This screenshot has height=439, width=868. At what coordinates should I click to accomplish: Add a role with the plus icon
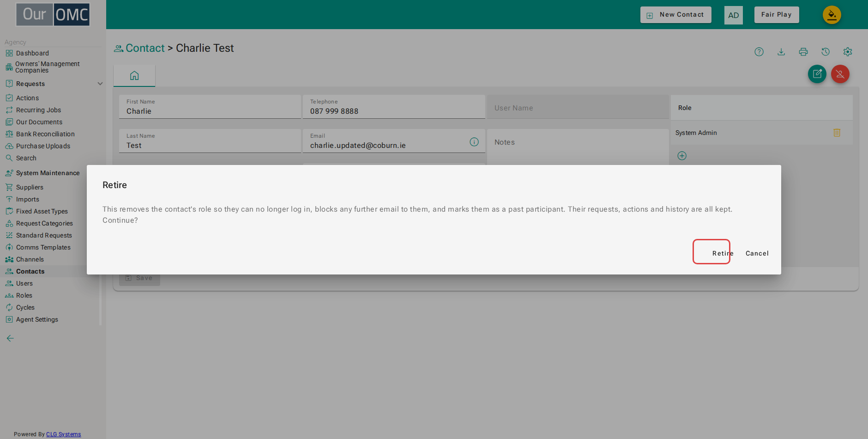pyautogui.click(x=682, y=156)
